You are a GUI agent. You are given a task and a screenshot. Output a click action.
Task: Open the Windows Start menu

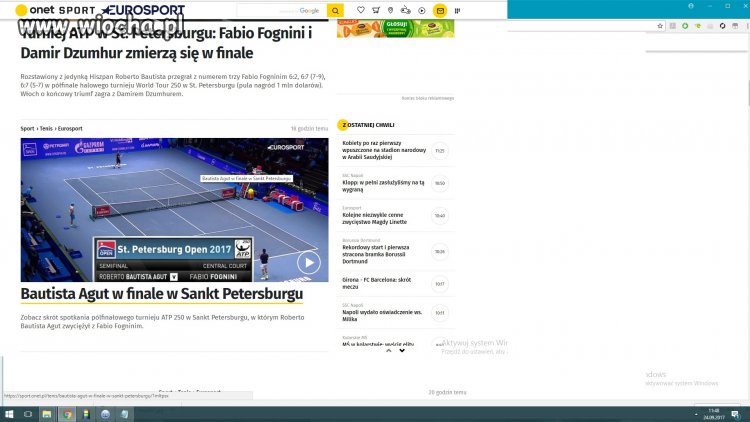pos(9,414)
